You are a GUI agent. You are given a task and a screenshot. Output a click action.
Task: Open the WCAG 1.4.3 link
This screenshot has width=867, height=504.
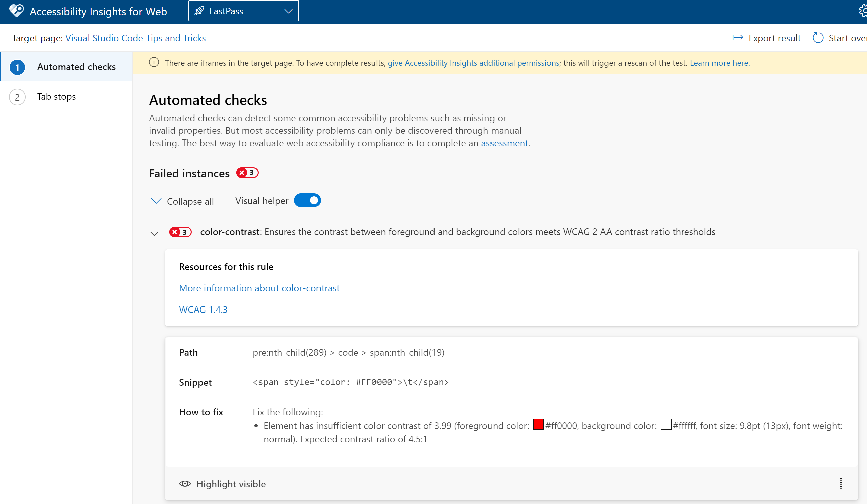click(x=203, y=309)
